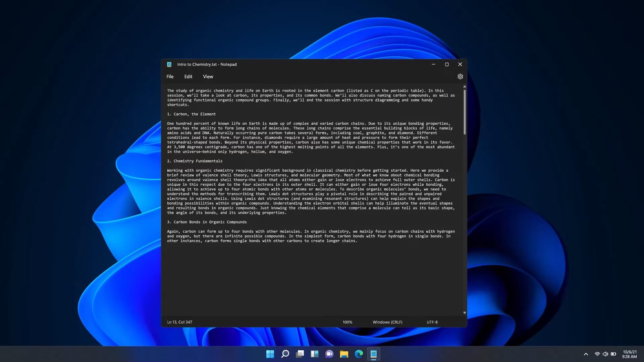Viewport: 644px width, 362px height.
Task: Click the Windows (CRLF) line ending indicator
Action: (x=387, y=322)
